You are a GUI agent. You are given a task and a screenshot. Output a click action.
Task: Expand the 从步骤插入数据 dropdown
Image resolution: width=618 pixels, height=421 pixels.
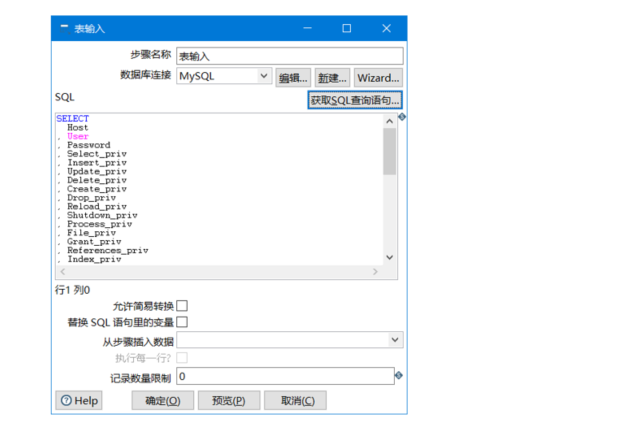tap(395, 340)
